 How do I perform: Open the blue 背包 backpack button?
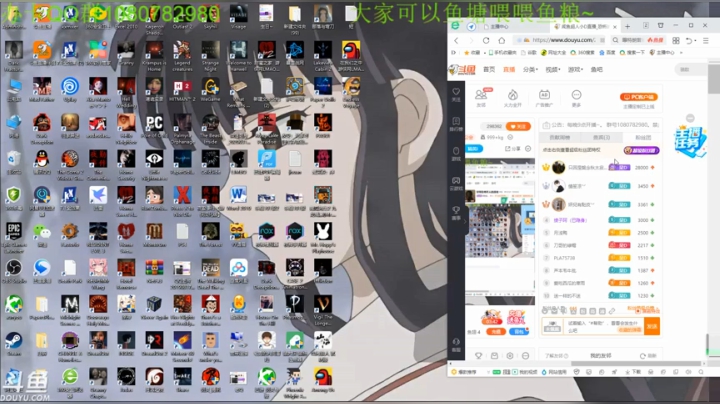click(518, 331)
